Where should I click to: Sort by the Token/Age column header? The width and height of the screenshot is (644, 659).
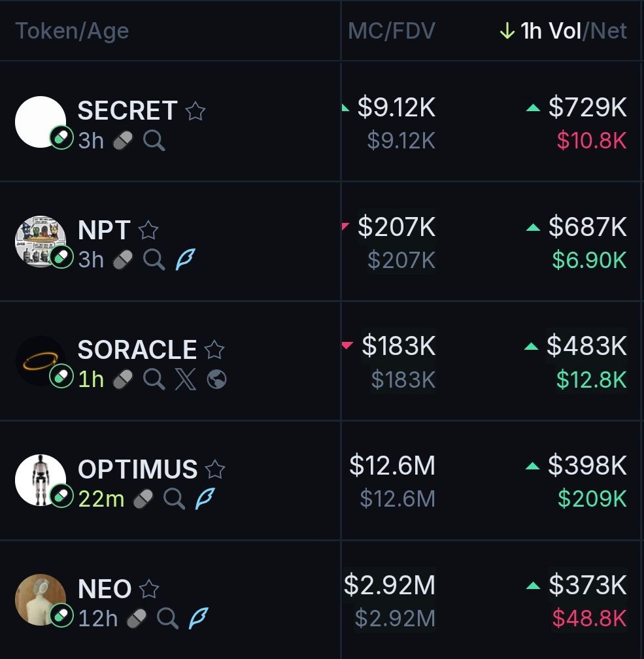click(72, 31)
